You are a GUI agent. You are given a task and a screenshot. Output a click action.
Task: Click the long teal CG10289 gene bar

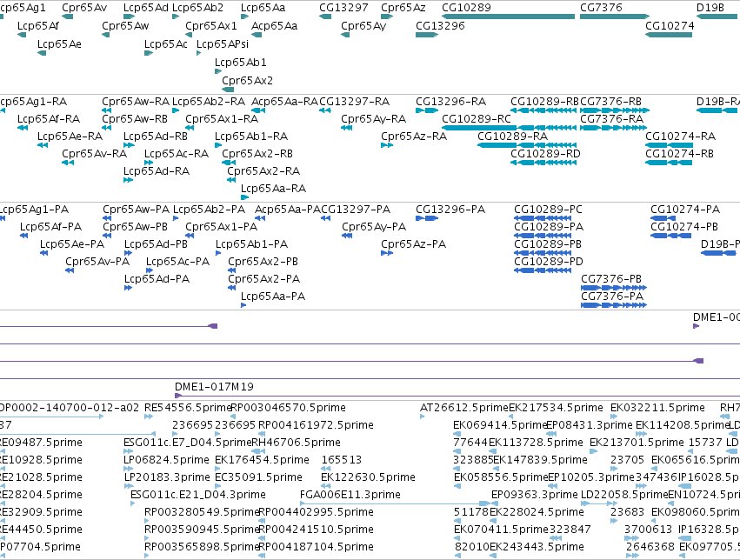click(x=509, y=17)
